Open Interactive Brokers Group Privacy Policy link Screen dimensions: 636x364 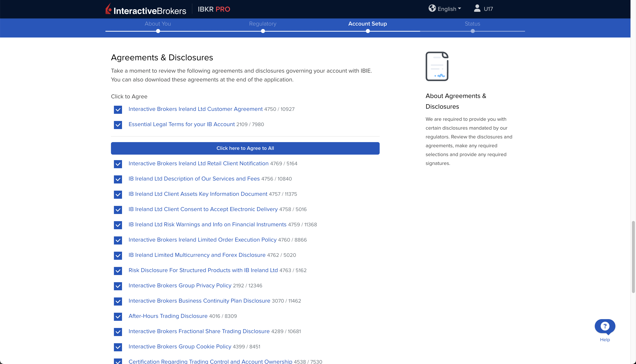pos(180,286)
